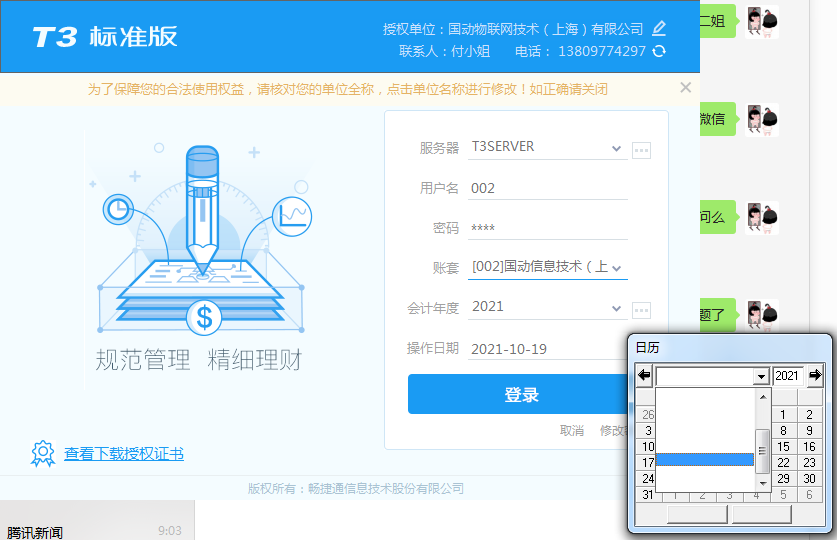Viewport: 837px width, 540px height.
Task: Click the ellipsis button beside 会计年度
Action: (641, 310)
